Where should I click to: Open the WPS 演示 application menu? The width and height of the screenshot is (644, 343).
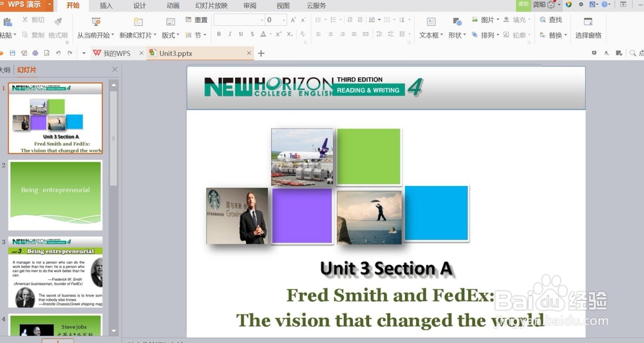click(26, 5)
